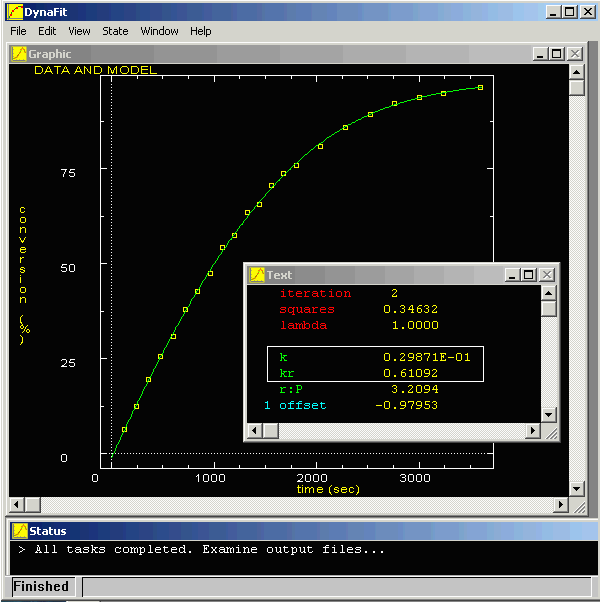Minimize the Text window
Image resolution: width=600 pixels, height=602 pixels.
512,275
